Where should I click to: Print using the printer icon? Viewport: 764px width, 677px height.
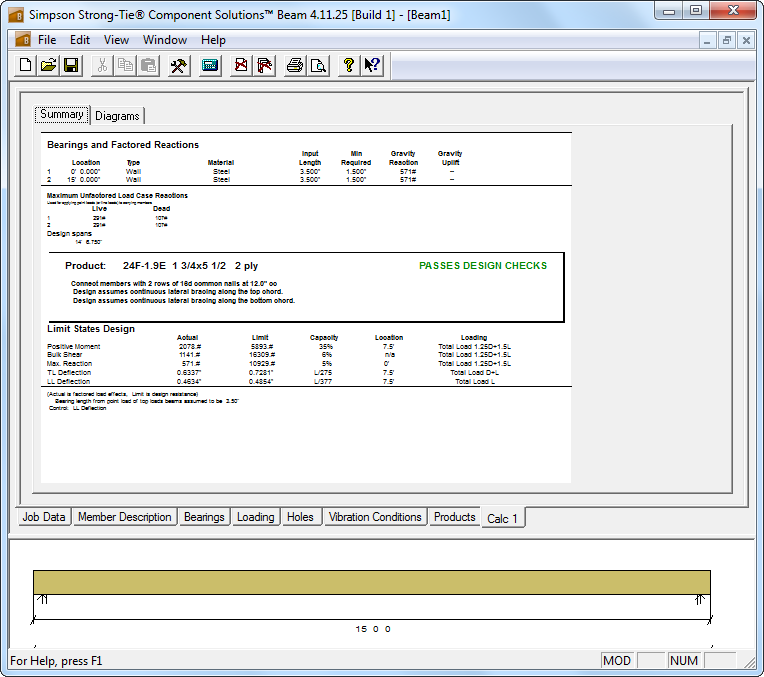coord(295,65)
